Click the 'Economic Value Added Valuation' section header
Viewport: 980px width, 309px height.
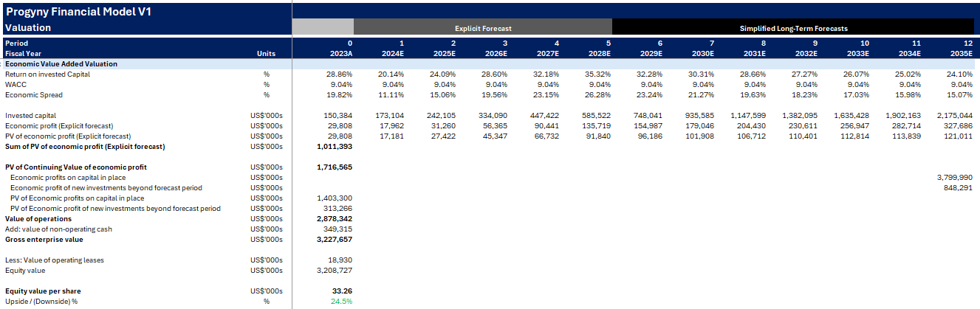61,64
